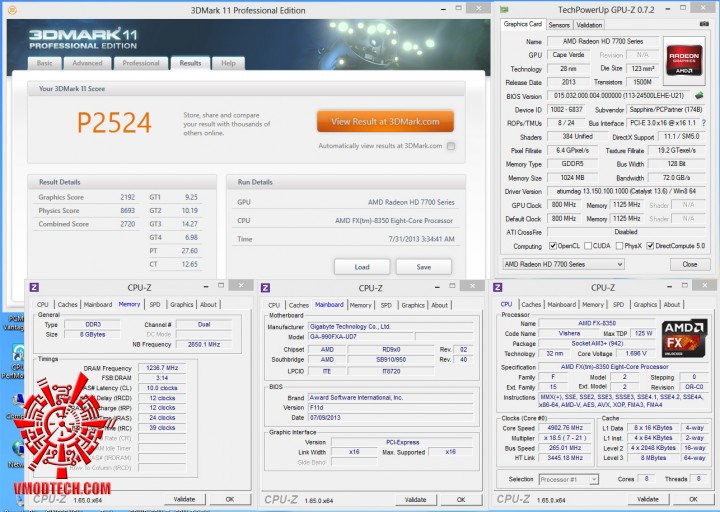Screen dimensions: 720x512
Task: Click the Physics Score row in Result Details
Action: coord(86,211)
